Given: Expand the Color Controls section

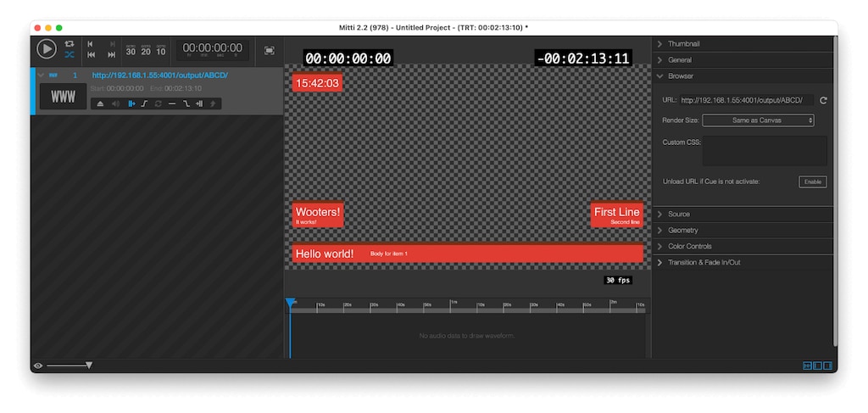Looking at the screenshot, I should (689, 246).
